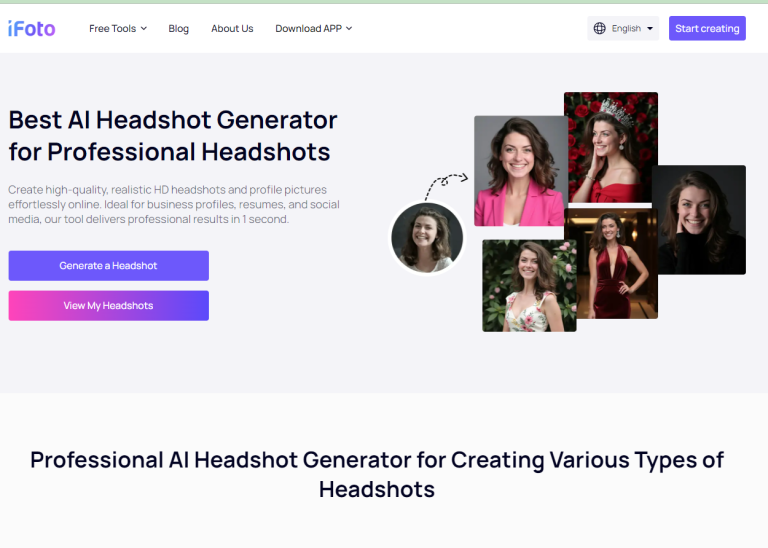Open View My Headshots
The width and height of the screenshot is (768, 548).
(108, 306)
